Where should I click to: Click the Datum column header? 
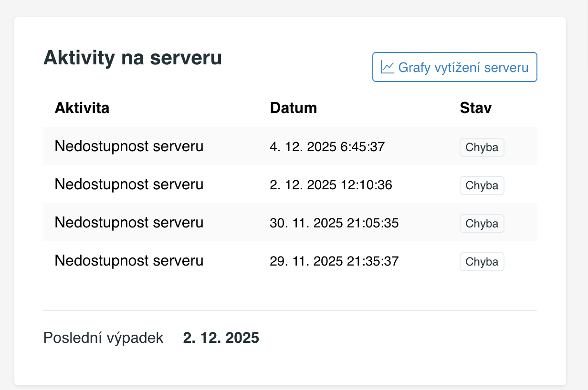coord(294,108)
